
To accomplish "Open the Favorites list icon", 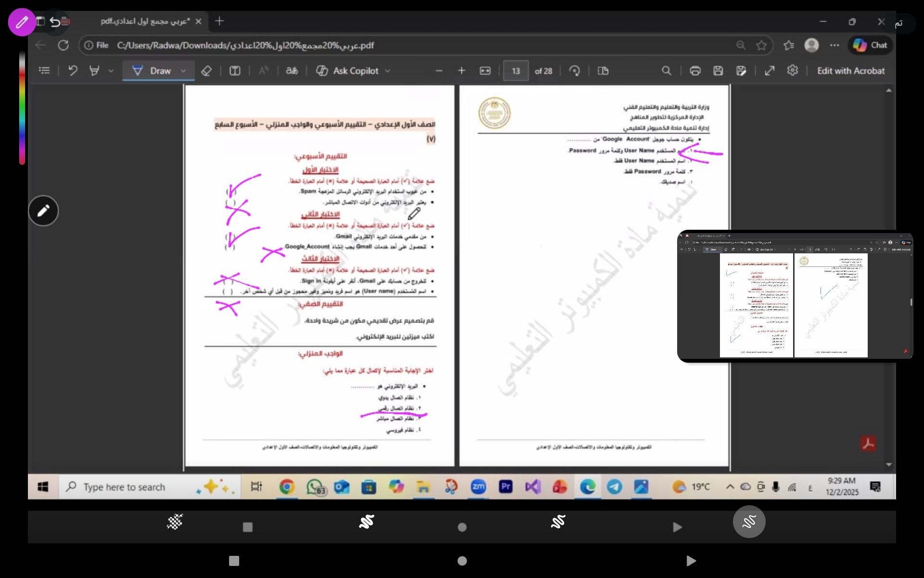I will pos(789,45).
